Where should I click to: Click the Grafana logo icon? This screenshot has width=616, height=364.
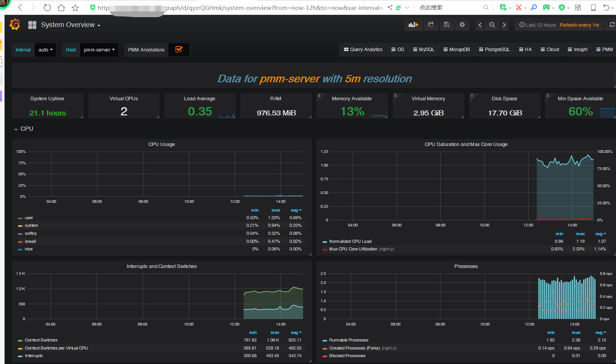[x=15, y=25]
